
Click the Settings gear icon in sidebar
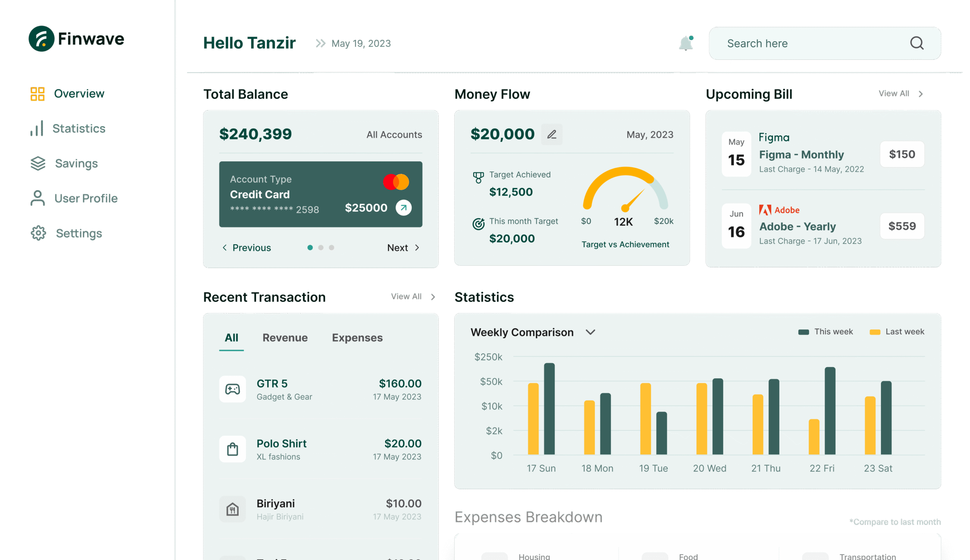click(38, 233)
